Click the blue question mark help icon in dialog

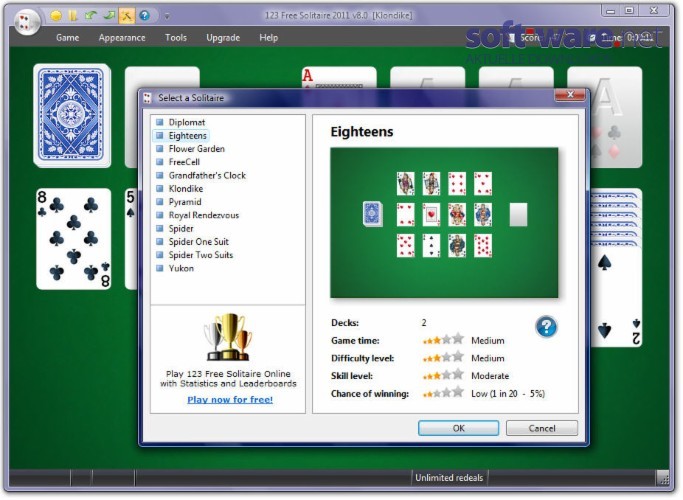546,327
